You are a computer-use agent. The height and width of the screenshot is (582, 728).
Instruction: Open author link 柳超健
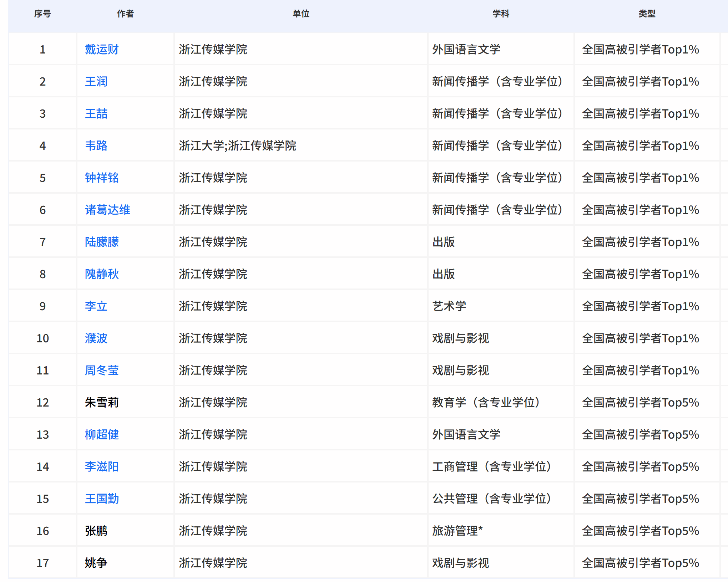pyautogui.click(x=102, y=434)
